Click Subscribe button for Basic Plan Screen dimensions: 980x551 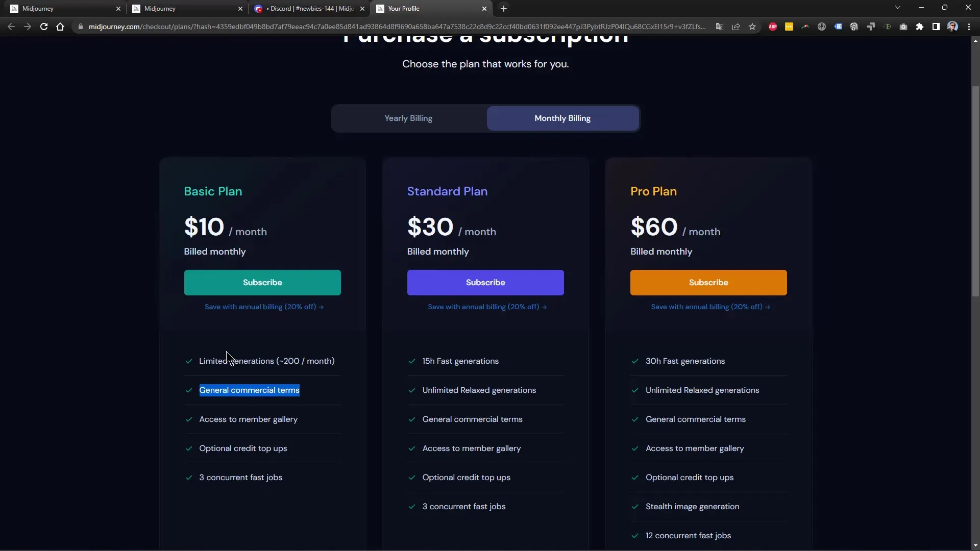pos(262,282)
